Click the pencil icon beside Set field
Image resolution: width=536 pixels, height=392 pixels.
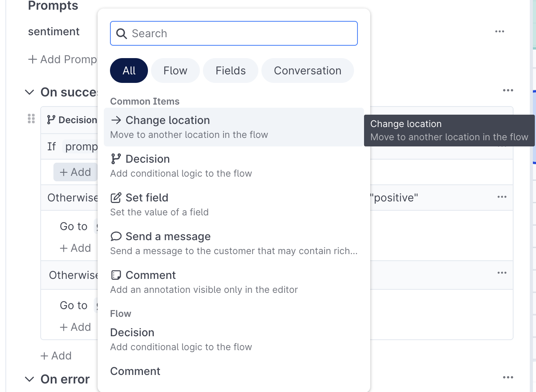click(x=116, y=198)
